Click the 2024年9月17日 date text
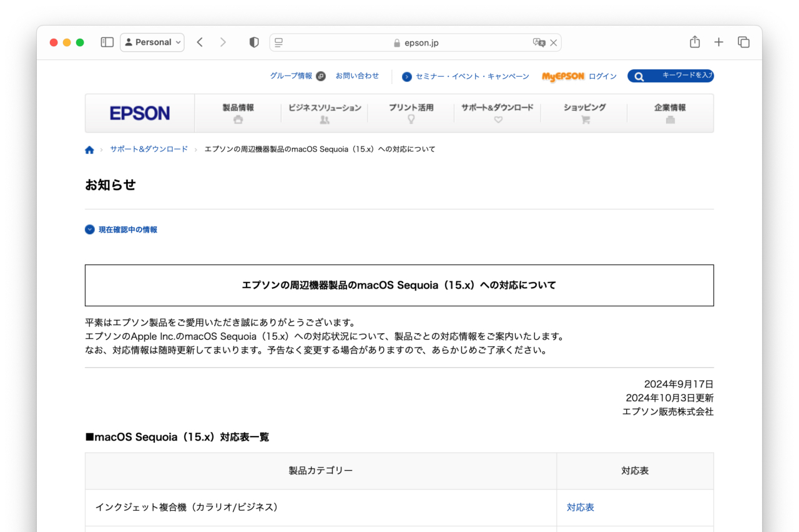The image size is (799, 532). (x=679, y=384)
